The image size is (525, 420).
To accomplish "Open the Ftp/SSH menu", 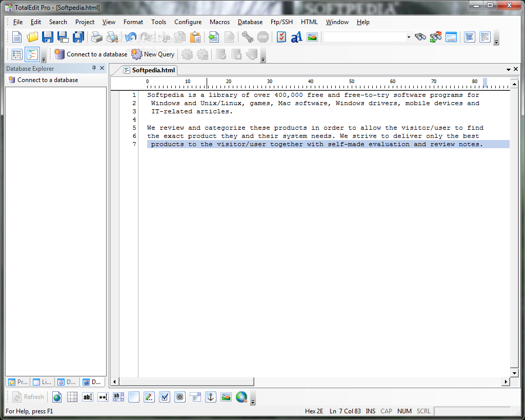I will (281, 22).
